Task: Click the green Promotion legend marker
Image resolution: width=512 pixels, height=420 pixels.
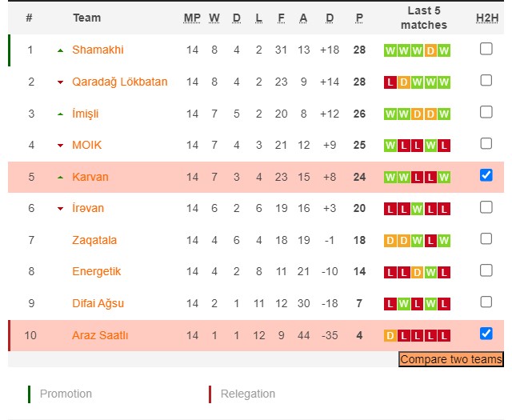Action: pyautogui.click(x=30, y=394)
